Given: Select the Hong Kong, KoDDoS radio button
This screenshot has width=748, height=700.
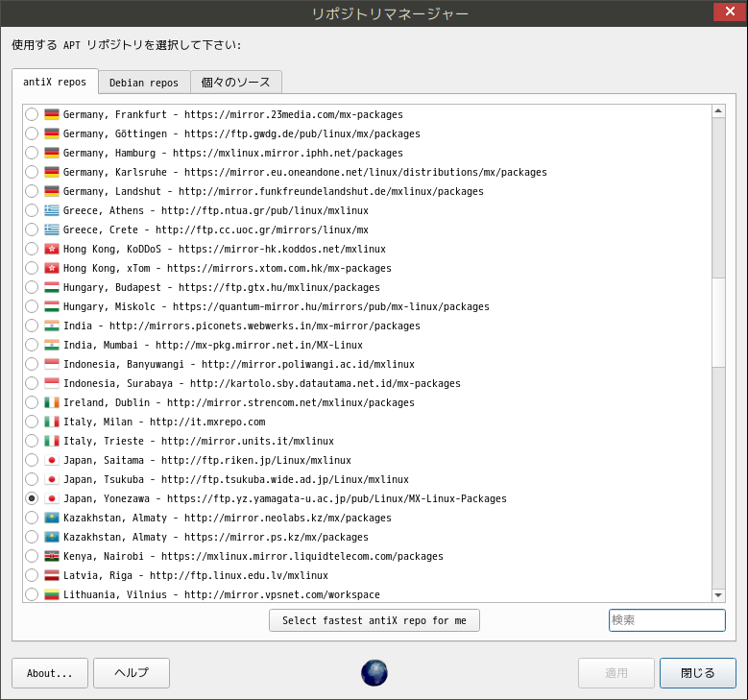Looking at the screenshot, I should (32, 249).
